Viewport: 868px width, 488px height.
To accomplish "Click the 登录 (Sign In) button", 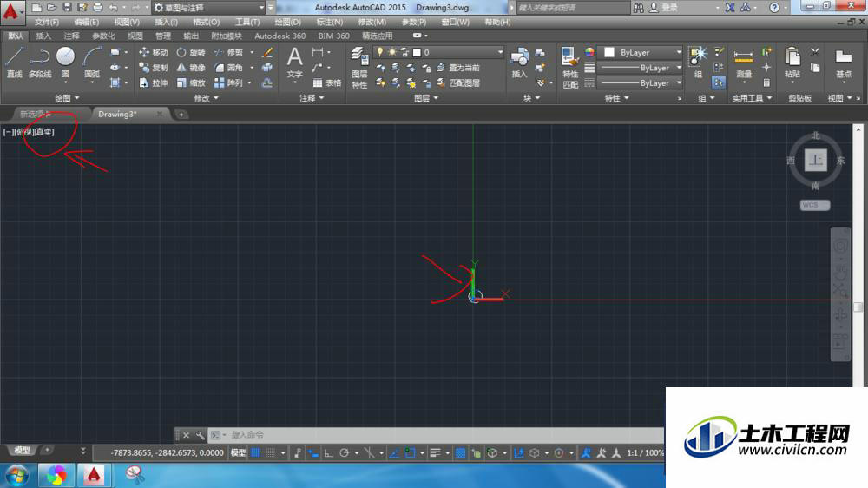I will click(664, 8).
